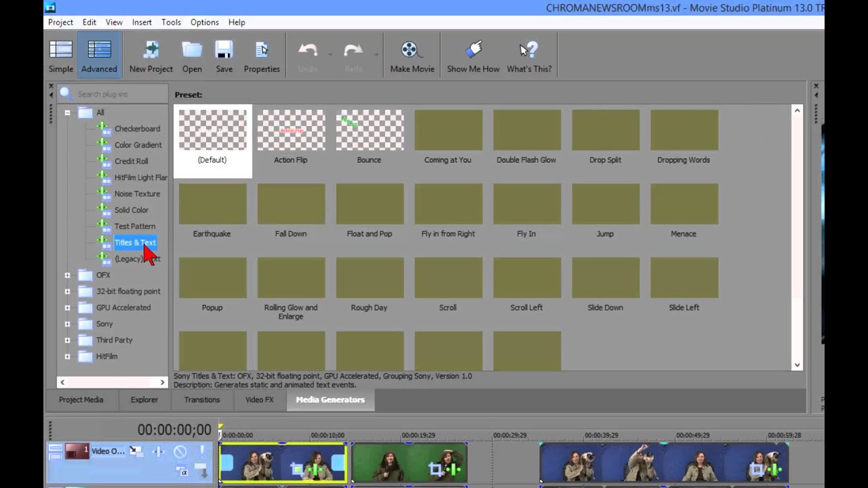Select Credit Roll generator in the list
This screenshot has height=488, width=868.
click(131, 161)
